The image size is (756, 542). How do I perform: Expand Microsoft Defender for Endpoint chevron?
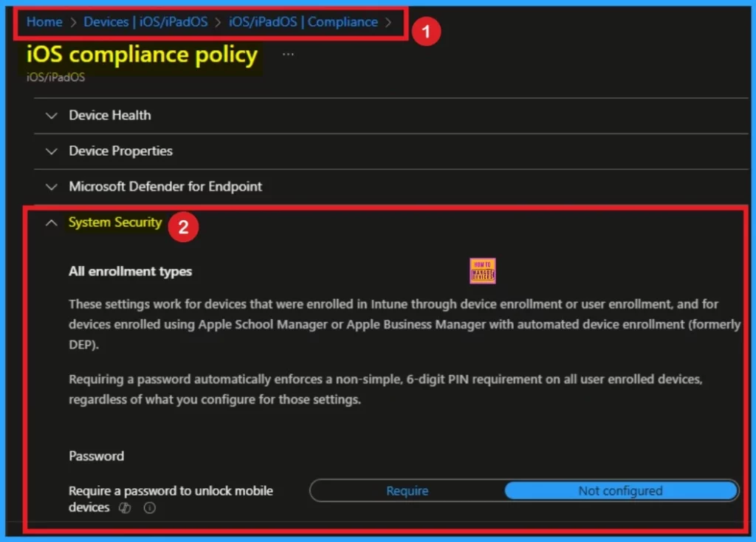[x=51, y=187]
